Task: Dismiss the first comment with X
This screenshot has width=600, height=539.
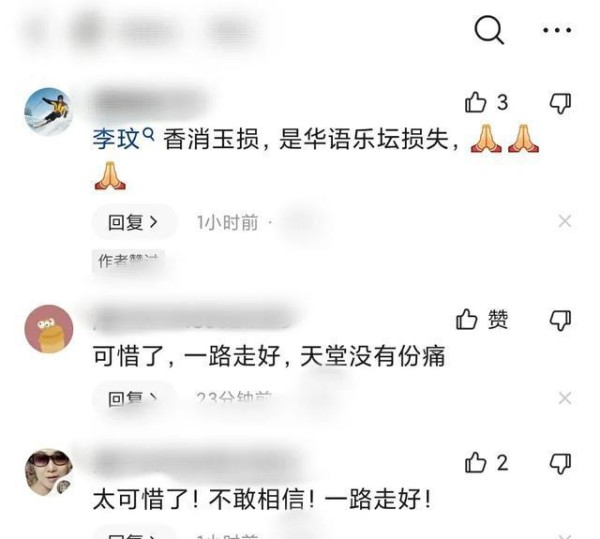Action: [565, 221]
